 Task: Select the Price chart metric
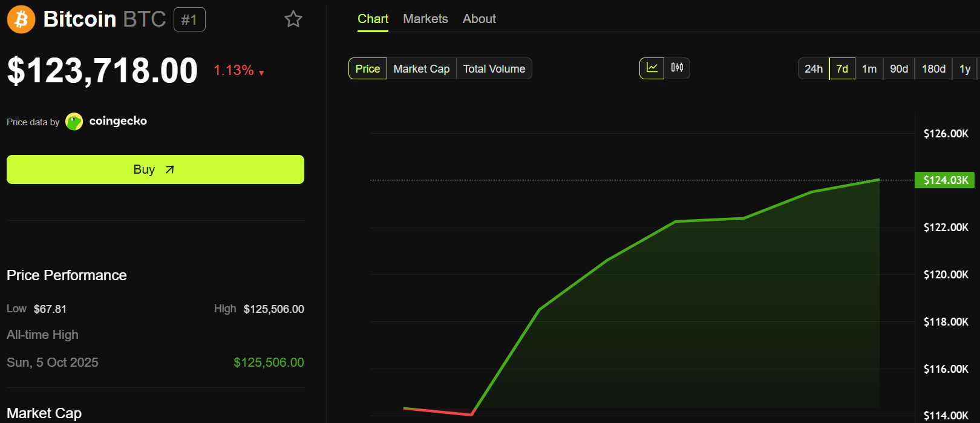(368, 68)
